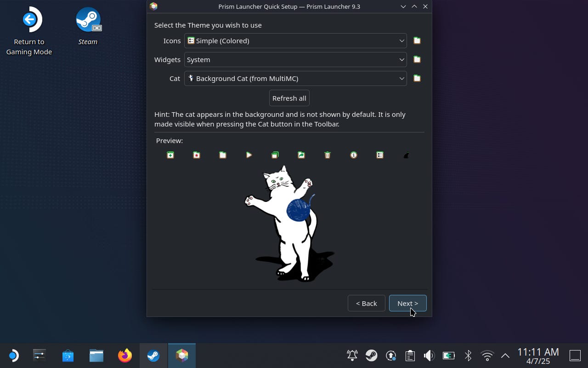Click the Steam tray icon
This screenshot has height=368, width=588.
tap(372, 356)
